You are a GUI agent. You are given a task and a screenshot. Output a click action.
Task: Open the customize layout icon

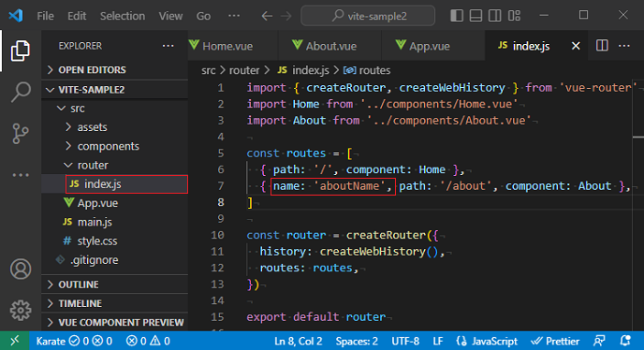pos(514,16)
